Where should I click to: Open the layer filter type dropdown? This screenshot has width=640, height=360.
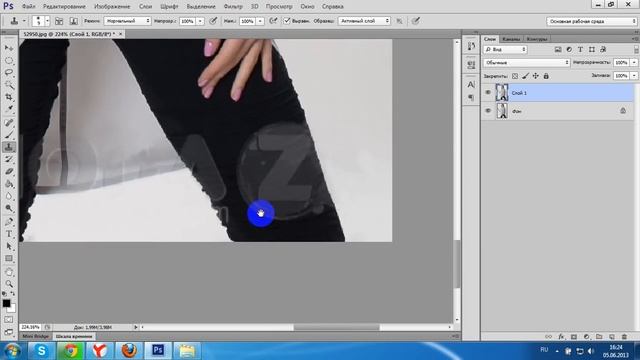click(x=505, y=49)
